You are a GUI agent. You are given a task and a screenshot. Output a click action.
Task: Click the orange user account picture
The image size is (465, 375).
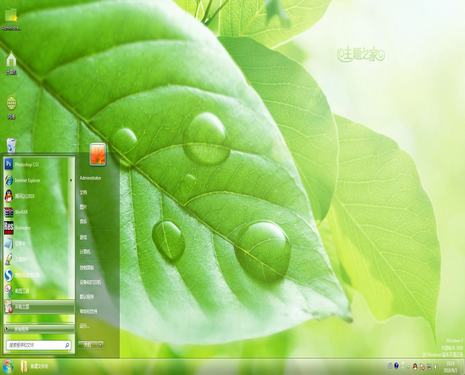point(98,154)
